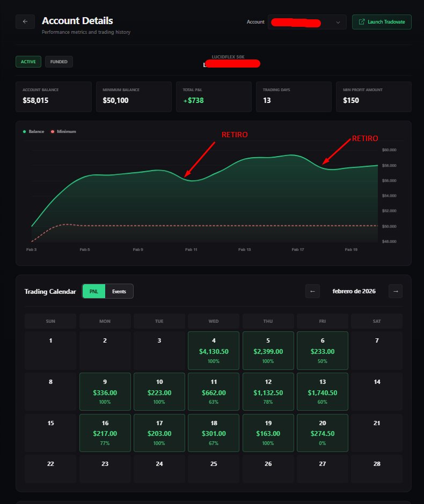
Task: Open Feb 11 cell with $662.00
Action: 214,392
